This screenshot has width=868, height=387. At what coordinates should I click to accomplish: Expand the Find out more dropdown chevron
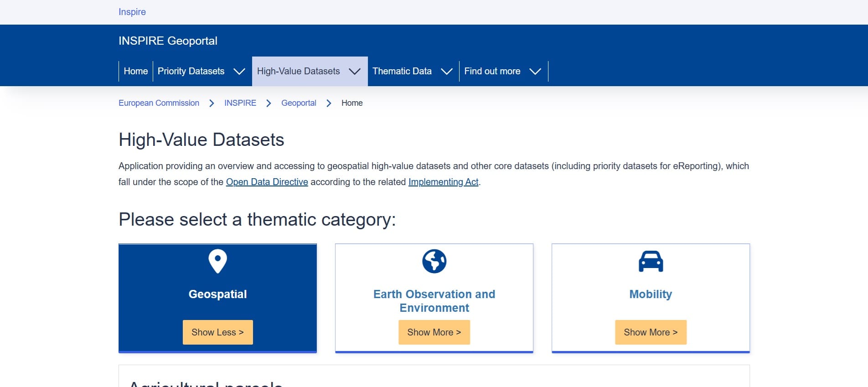pos(535,72)
